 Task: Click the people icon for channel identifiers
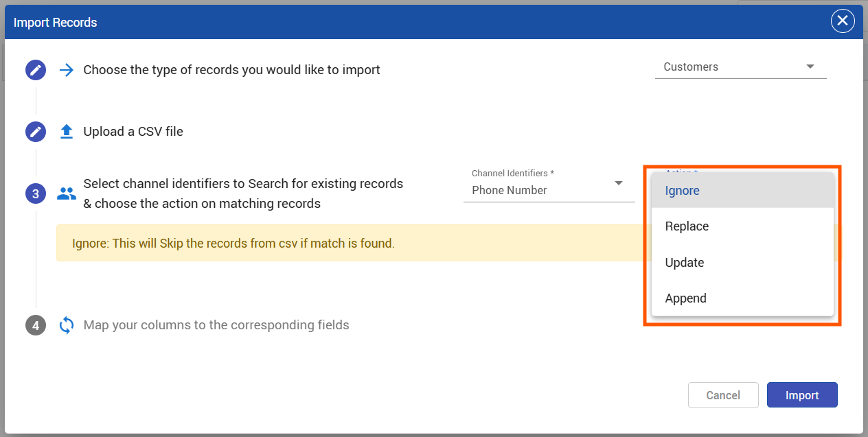click(67, 194)
